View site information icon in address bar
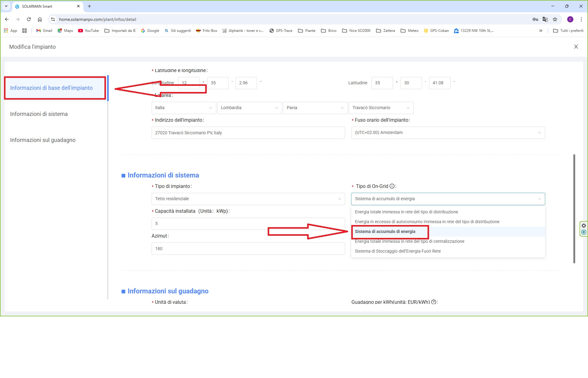 tap(53, 19)
